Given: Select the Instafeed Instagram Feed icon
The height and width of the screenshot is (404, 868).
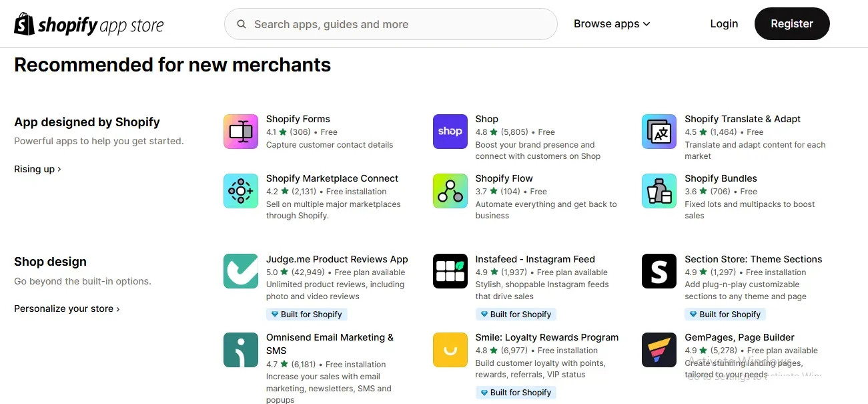Looking at the screenshot, I should coord(450,271).
